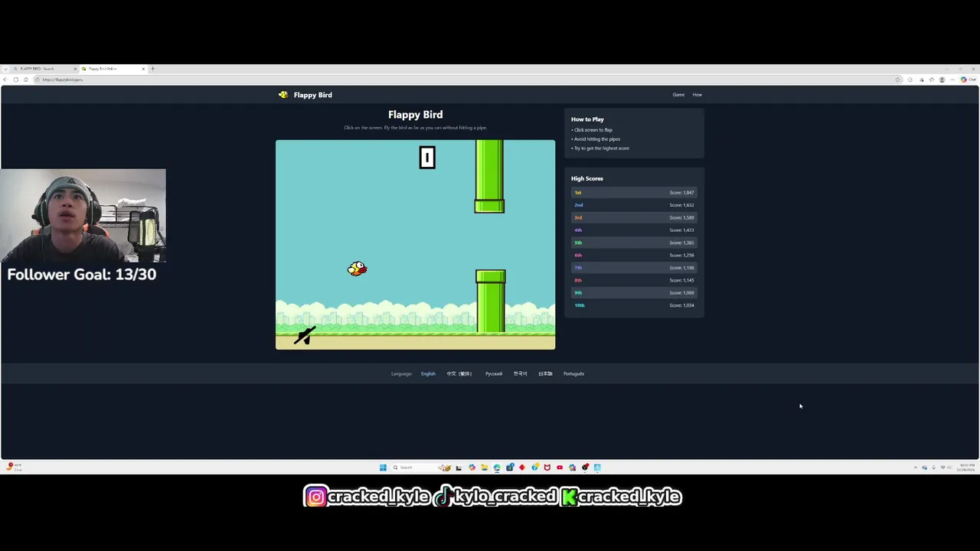Close the FLAPPY BIRD - Search tab
Viewport: 980px width, 551px height.
coord(75,69)
